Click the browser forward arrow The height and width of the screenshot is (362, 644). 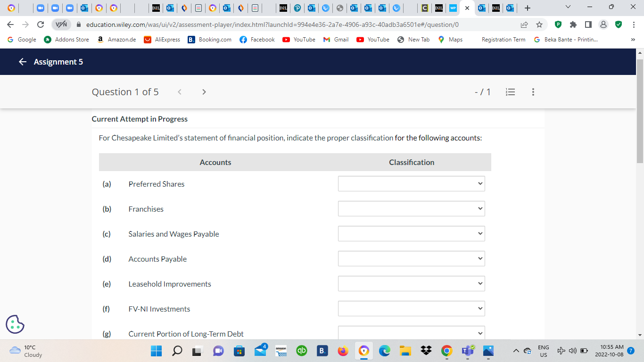pyautogui.click(x=25, y=25)
